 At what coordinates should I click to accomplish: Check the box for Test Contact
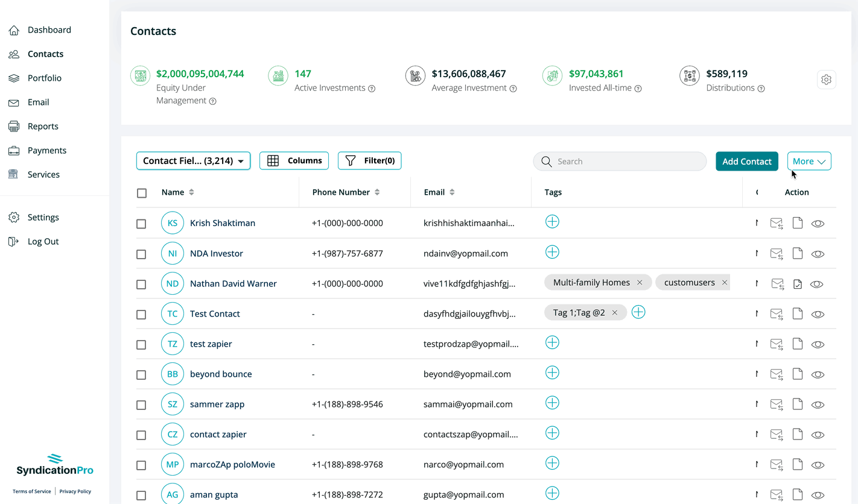click(141, 314)
